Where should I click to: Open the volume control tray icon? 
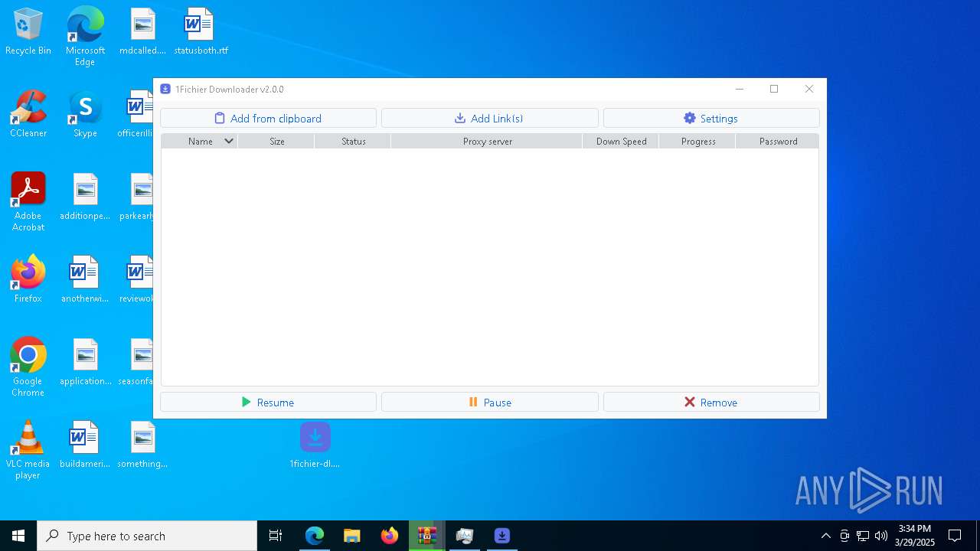pyautogui.click(x=881, y=536)
